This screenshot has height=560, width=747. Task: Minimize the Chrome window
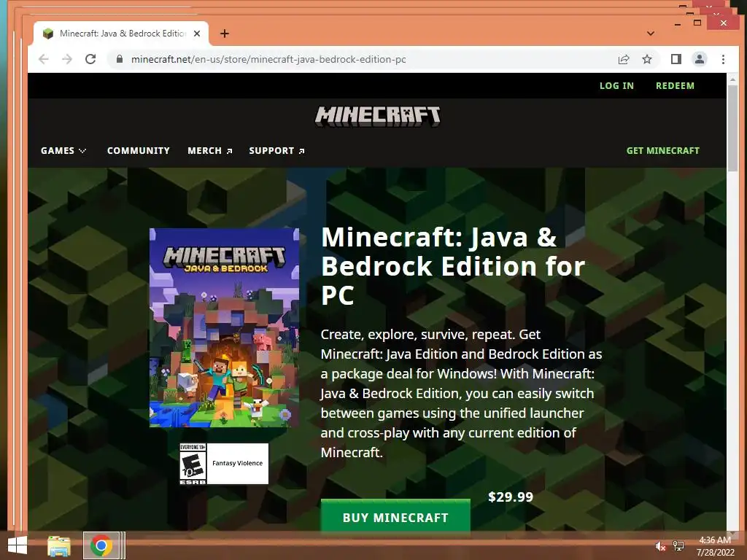pos(678,23)
